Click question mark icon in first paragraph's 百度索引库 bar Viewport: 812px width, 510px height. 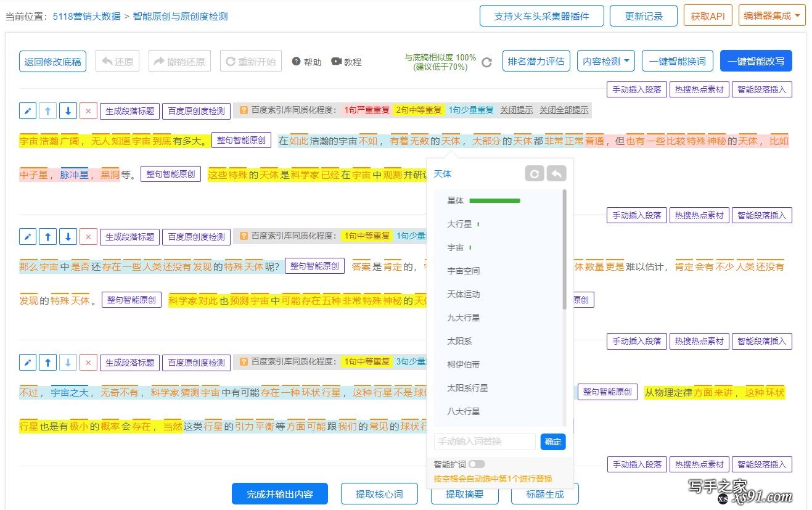pyautogui.click(x=244, y=110)
